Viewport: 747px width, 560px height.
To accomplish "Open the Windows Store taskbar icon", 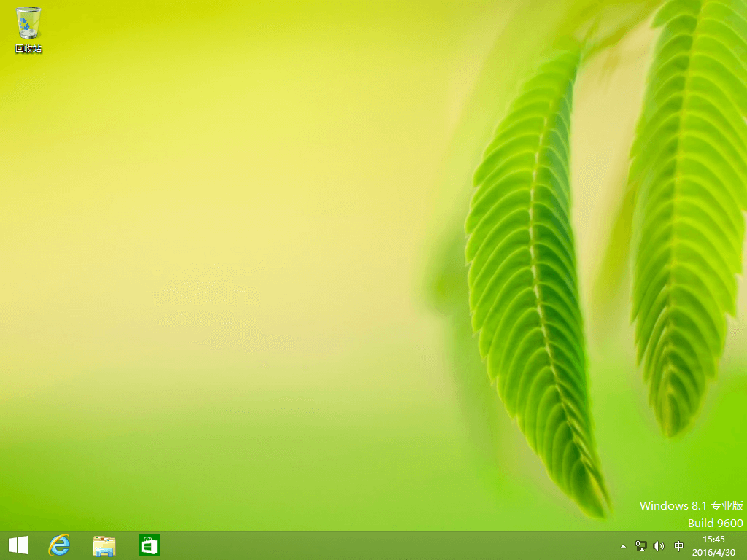I will tap(149, 545).
